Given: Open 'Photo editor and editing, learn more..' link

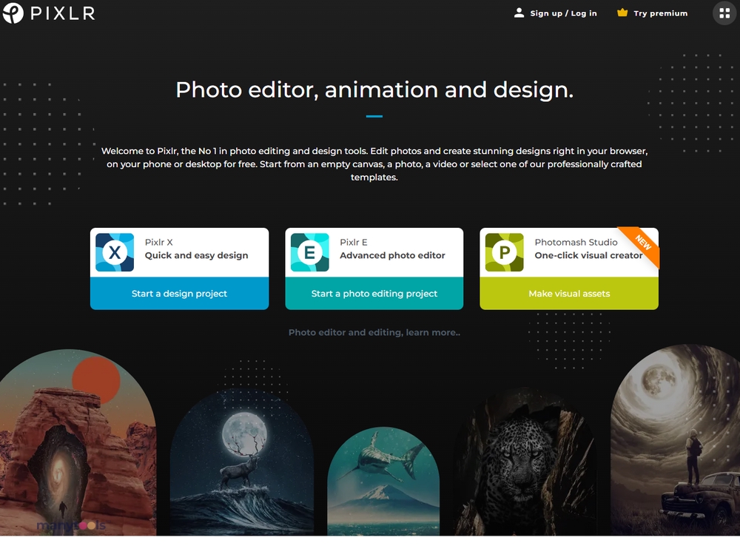Looking at the screenshot, I should pos(374,332).
